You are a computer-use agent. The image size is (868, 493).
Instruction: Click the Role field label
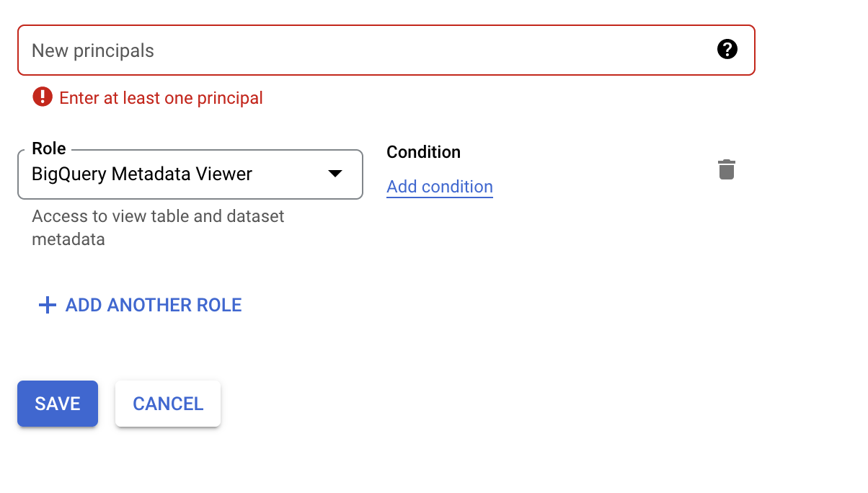(49, 148)
